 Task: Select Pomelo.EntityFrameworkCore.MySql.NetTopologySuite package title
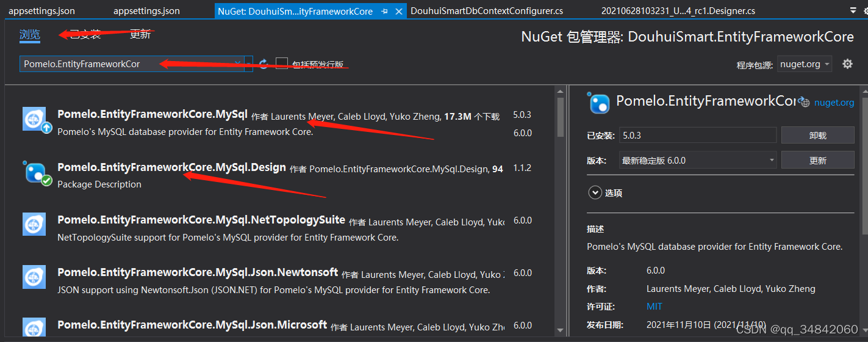[x=201, y=220]
